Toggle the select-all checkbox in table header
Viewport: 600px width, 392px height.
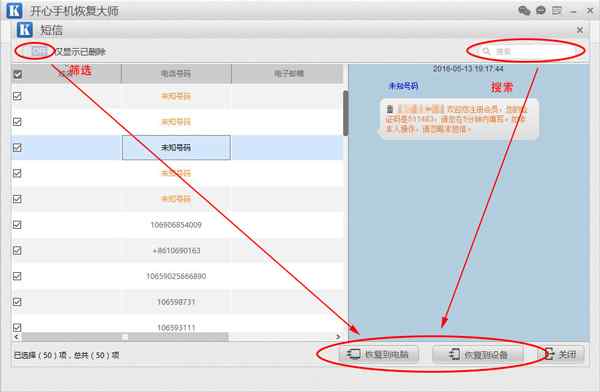click(18, 74)
